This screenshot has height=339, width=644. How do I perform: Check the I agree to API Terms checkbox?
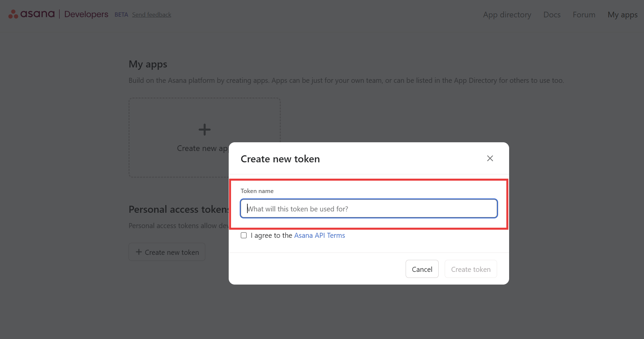pos(244,235)
